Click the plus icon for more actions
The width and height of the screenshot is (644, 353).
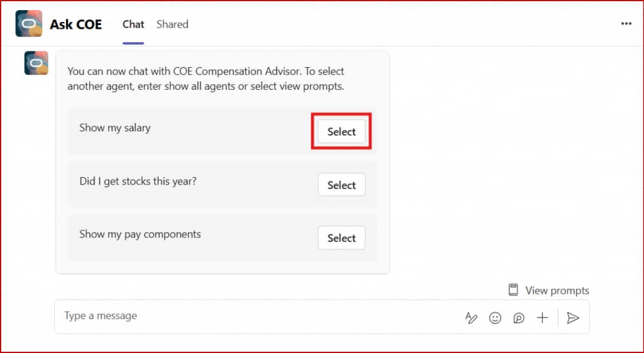542,318
